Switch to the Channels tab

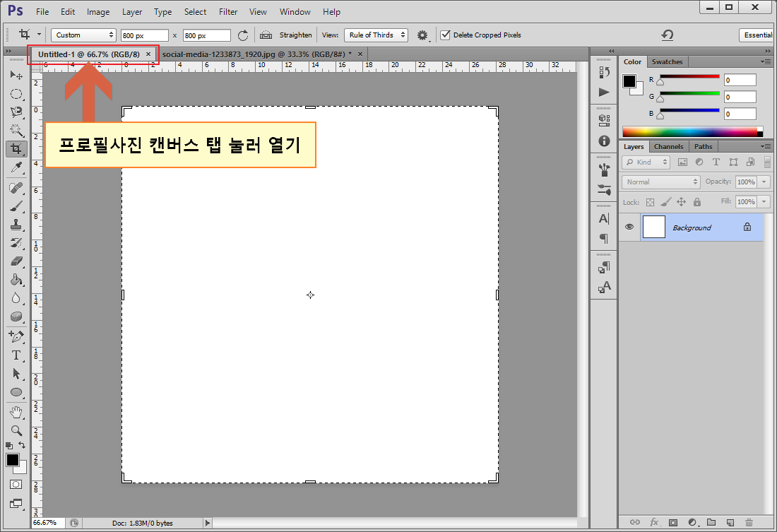[x=668, y=147]
